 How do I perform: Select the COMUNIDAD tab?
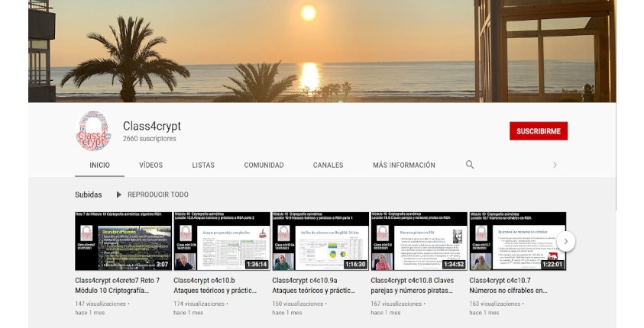tap(264, 165)
